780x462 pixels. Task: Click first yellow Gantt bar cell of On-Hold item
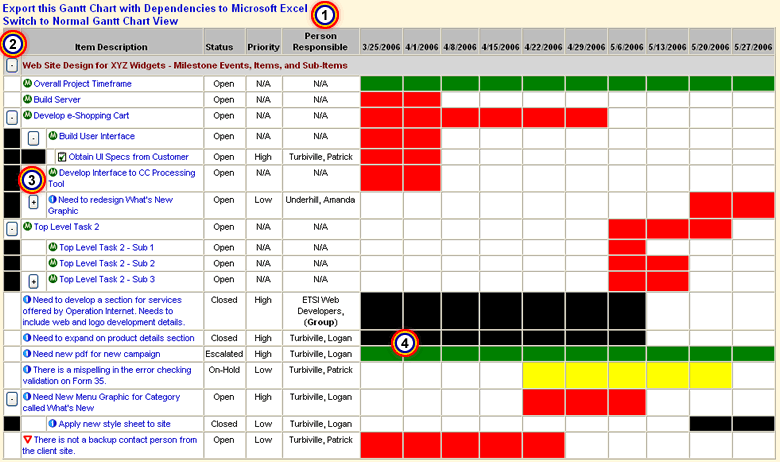click(x=543, y=375)
